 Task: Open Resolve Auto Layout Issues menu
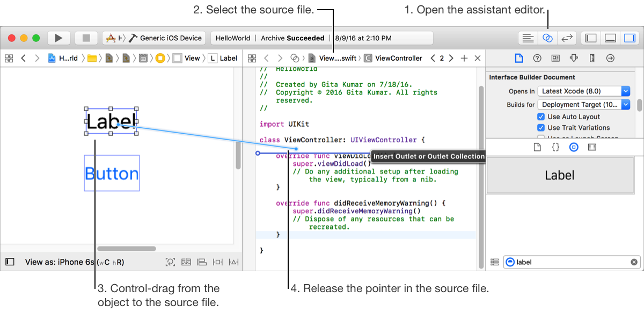[x=233, y=262]
